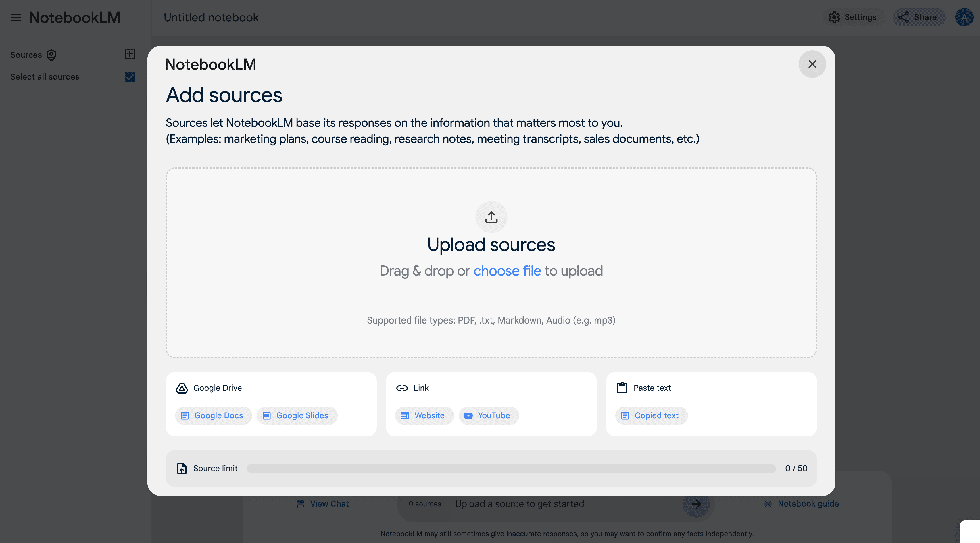Add a Website link source
This screenshot has height=543, width=980.
pyautogui.click(x=424, y=416)
